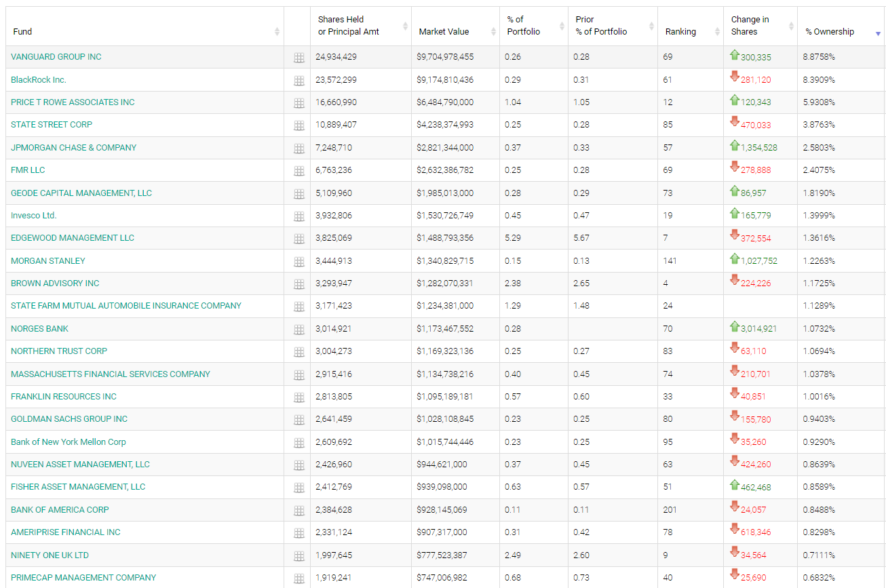
Task: Open NORGES BANK fund link
Action: pos(40,329)
